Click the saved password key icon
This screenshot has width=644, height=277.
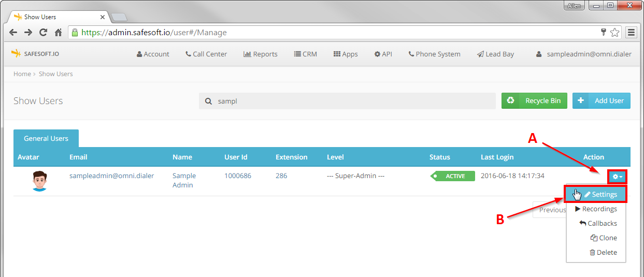coord(604,32)
